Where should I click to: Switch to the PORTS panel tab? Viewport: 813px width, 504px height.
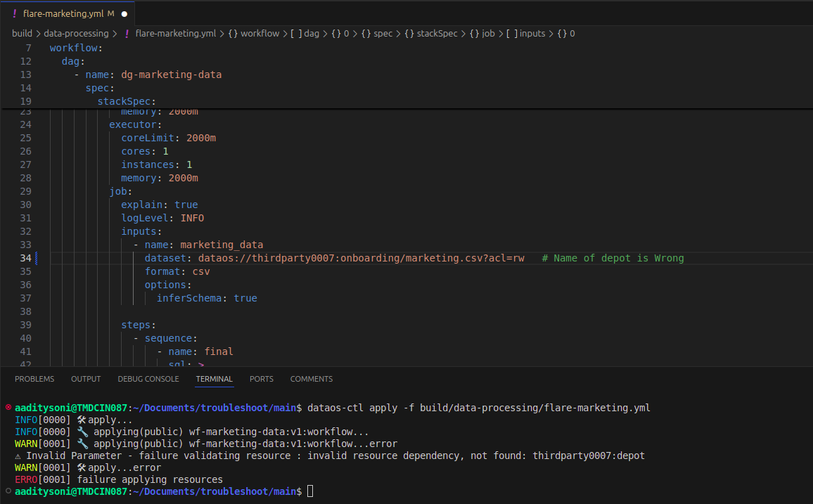pyautogui.click(x=262, y=379)
